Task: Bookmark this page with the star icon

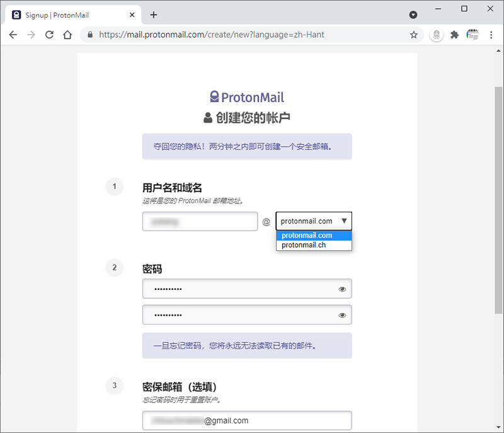Action: (414, 35)
